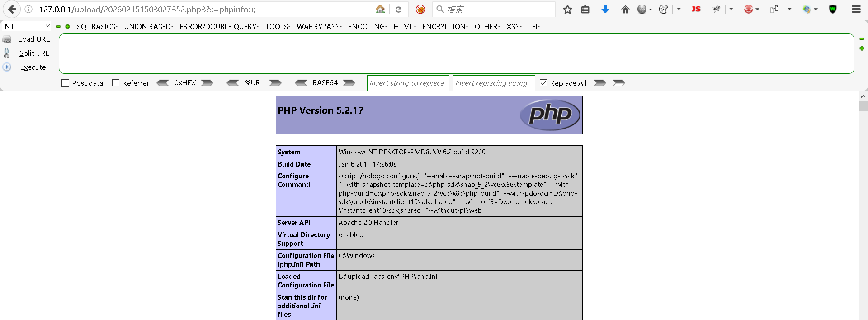Click the red blocked-circle icon beside reload

point(420,9)
